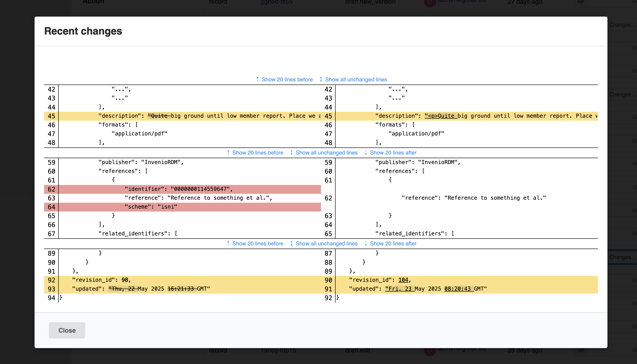The height and width of the screenshot is (364, 637).
Task: Click the new revision_id value 104
Action: click(x=403, y=280)
